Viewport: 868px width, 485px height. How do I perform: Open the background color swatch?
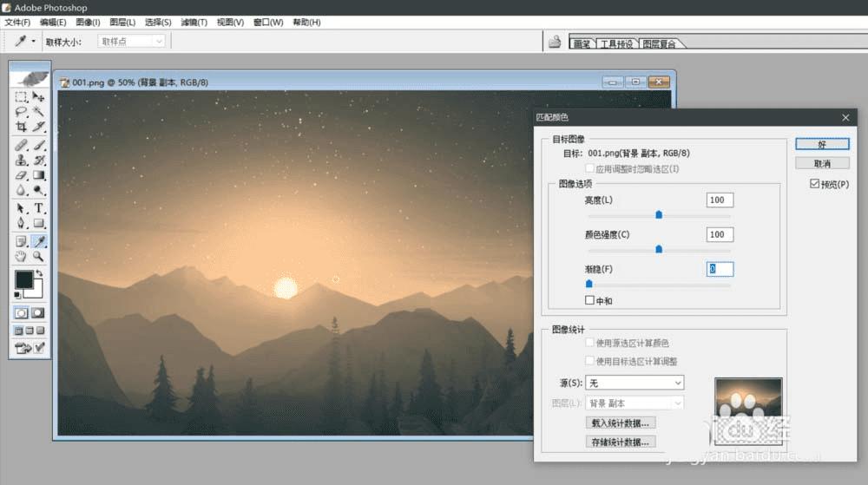pos(36,291)
